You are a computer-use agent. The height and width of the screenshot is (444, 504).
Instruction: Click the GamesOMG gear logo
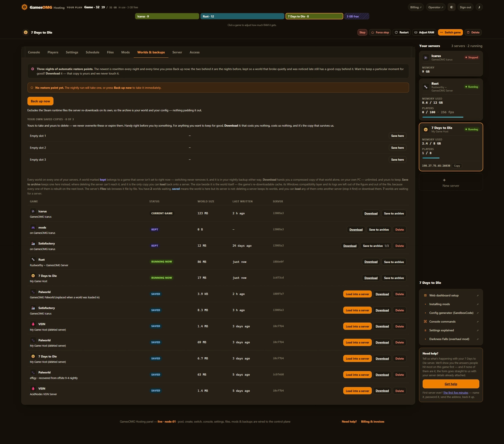(x=24, y=7)
